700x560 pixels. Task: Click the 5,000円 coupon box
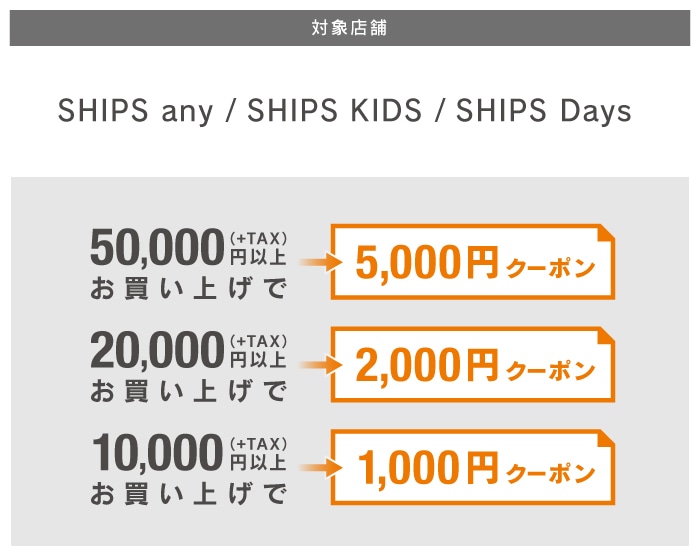point(470,263)
